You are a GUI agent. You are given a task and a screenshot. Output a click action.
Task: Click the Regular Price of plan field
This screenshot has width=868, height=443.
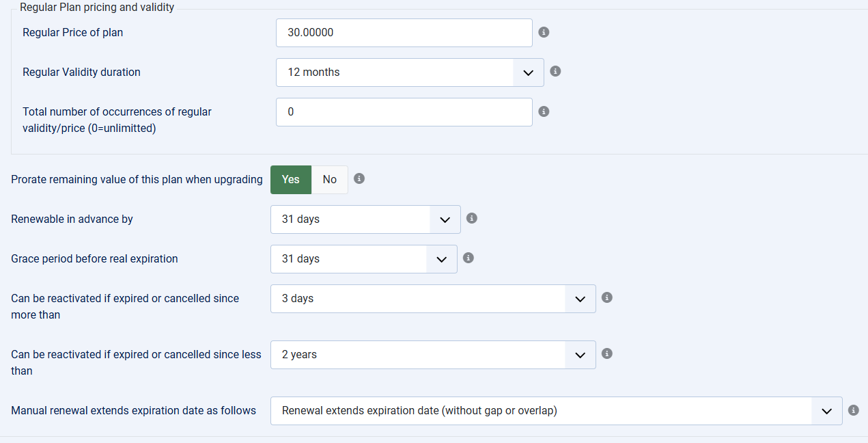(x=404, y=33)
